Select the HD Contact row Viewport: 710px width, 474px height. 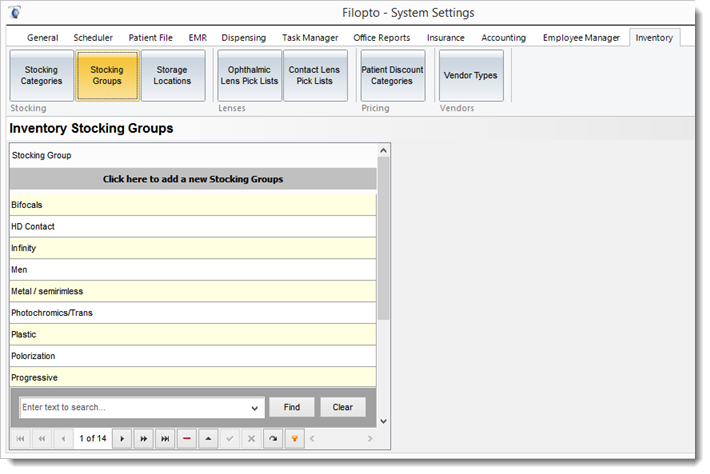coord(193,227)
